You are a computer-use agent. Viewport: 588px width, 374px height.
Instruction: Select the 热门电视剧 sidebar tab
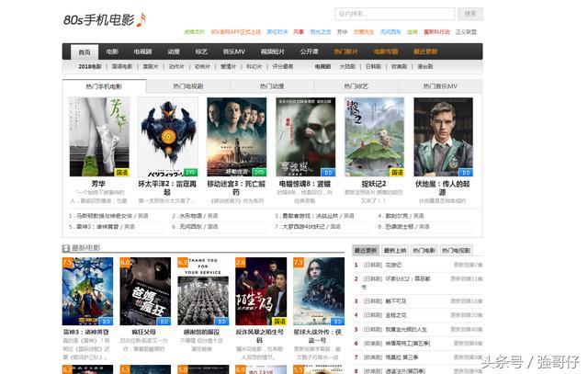[x=456, y=250]
